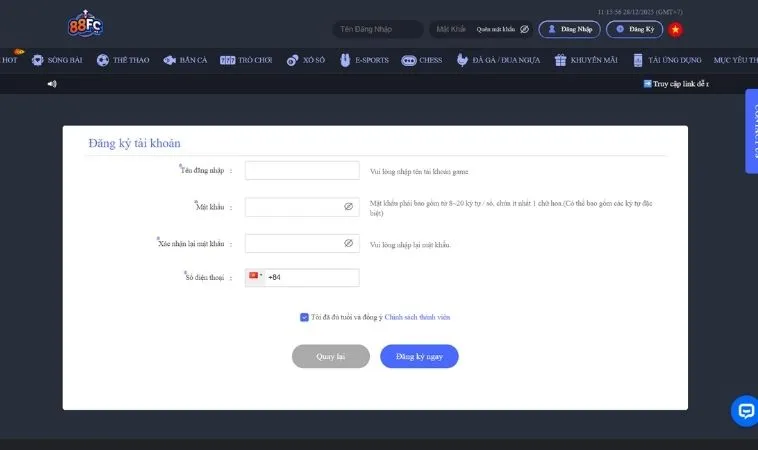Click the announcement speaker icon
The image size is (758, 450).
(x=52, y=84)
